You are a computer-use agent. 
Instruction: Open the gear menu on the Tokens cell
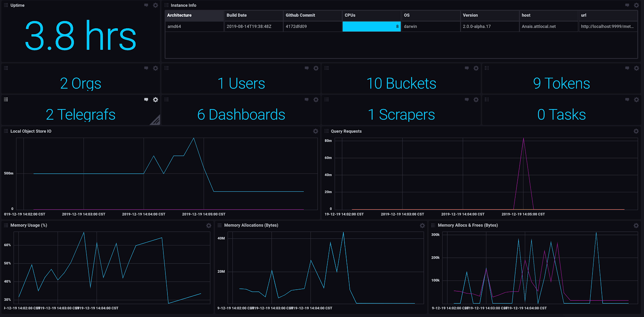(636, 68)
